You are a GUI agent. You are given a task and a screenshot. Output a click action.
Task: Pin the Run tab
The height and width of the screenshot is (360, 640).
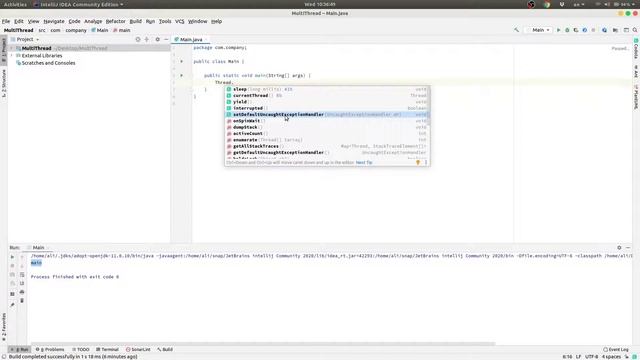click(12, 305)
